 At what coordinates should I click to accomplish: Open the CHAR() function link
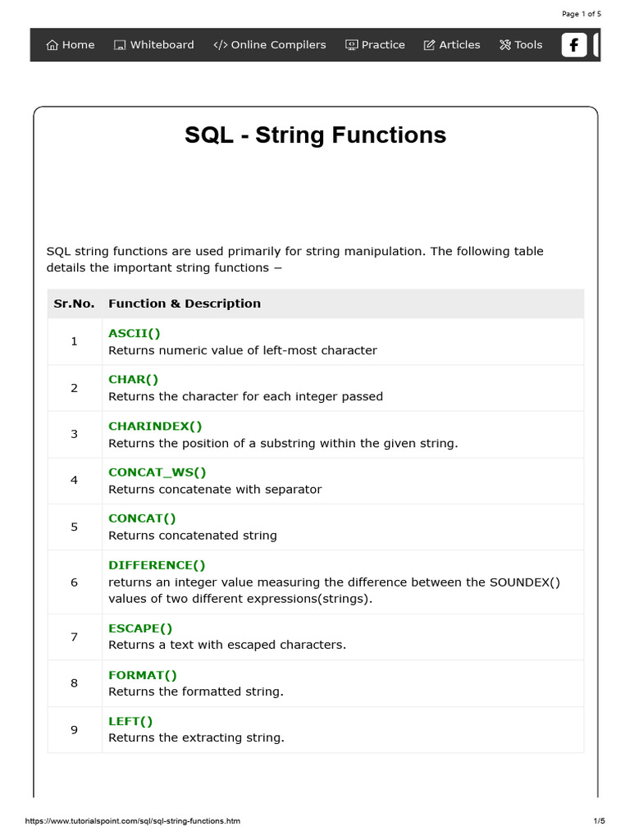(134, 379)
